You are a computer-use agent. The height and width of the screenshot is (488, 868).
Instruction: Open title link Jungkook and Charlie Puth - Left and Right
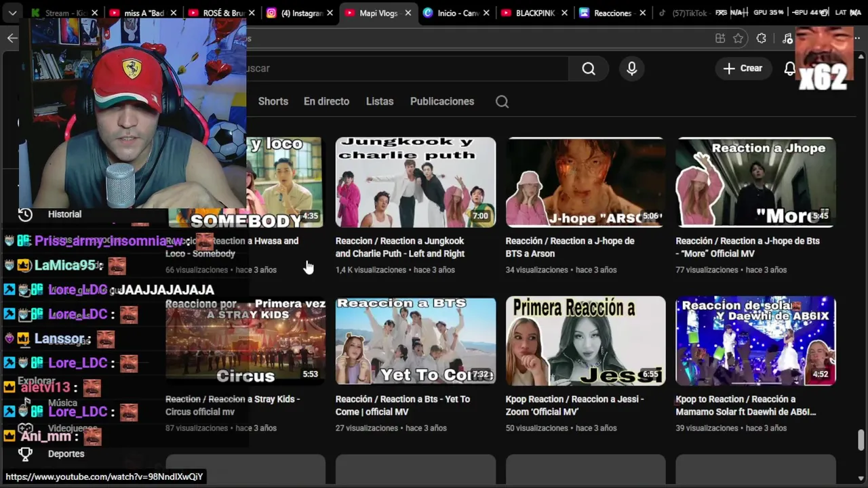click(x=400, y=247)
